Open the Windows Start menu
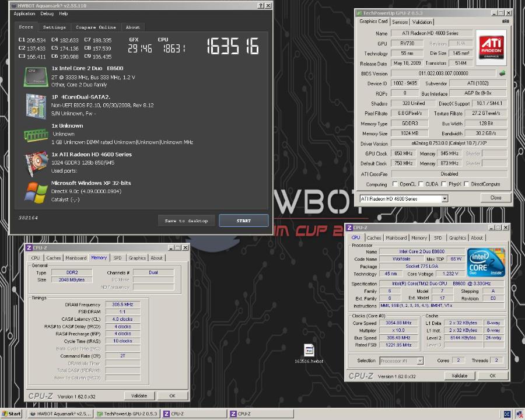The height and width of the screenshot is (420, 525). (x=11, y=414)
